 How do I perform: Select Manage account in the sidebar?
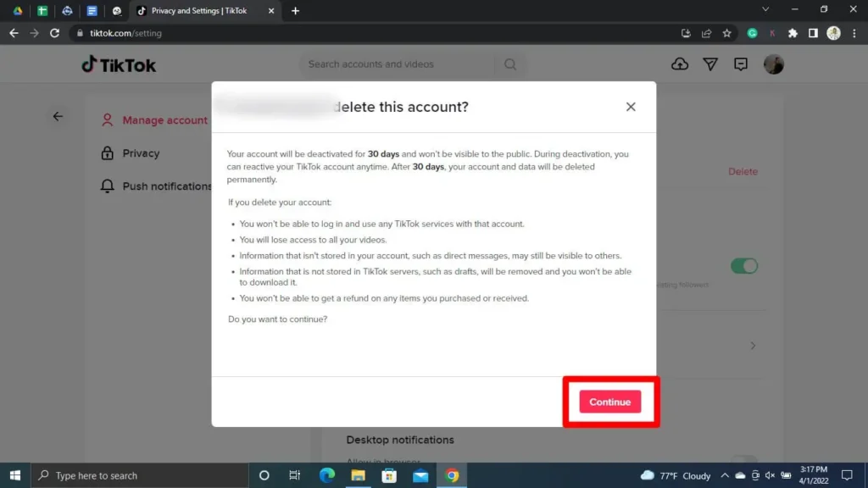point(154,120)
